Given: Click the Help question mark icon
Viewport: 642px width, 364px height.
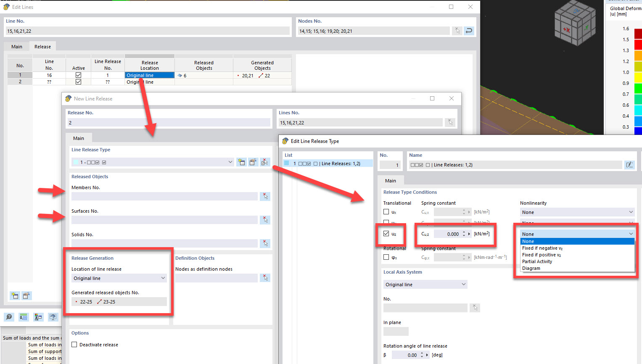Looking at the screenshot, I should 9,317.
